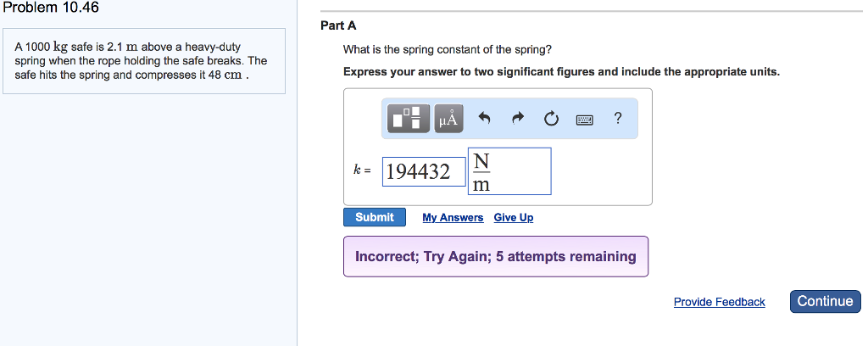Open the µÅ symbols palette
Image resolution: width=868 pixels, height=346 pixels.
(x=448, y=119)
